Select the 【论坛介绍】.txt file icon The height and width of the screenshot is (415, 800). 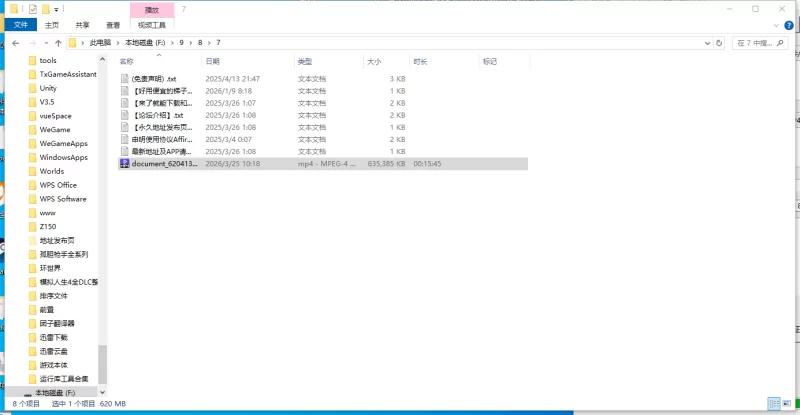coord(124,115)
